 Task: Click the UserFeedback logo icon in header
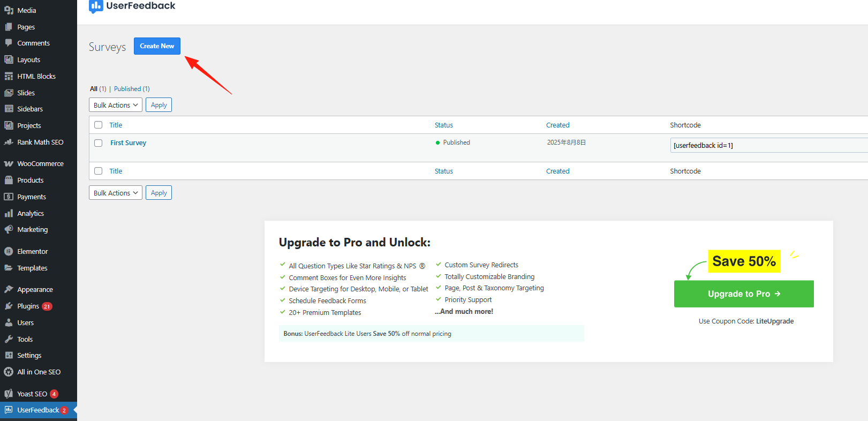pos(96,6)
